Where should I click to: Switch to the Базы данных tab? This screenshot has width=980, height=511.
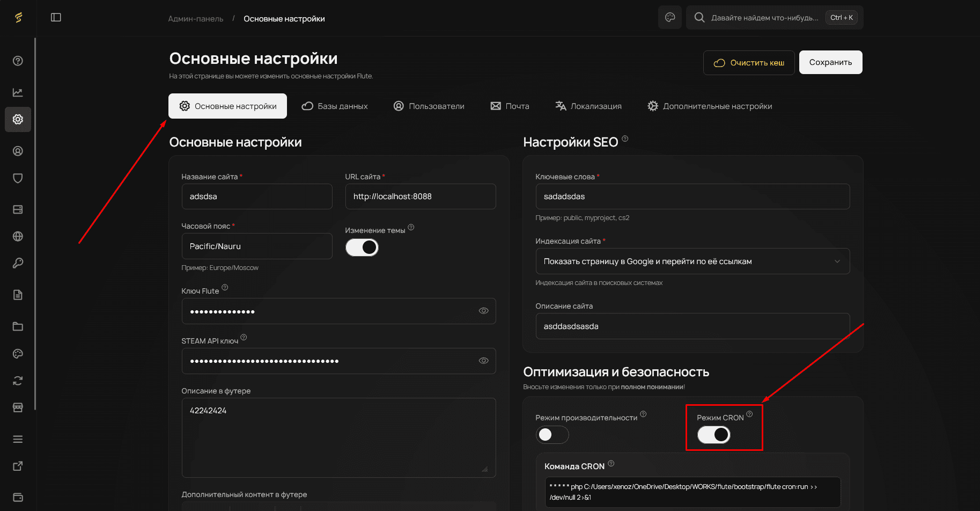coord(336,106)
